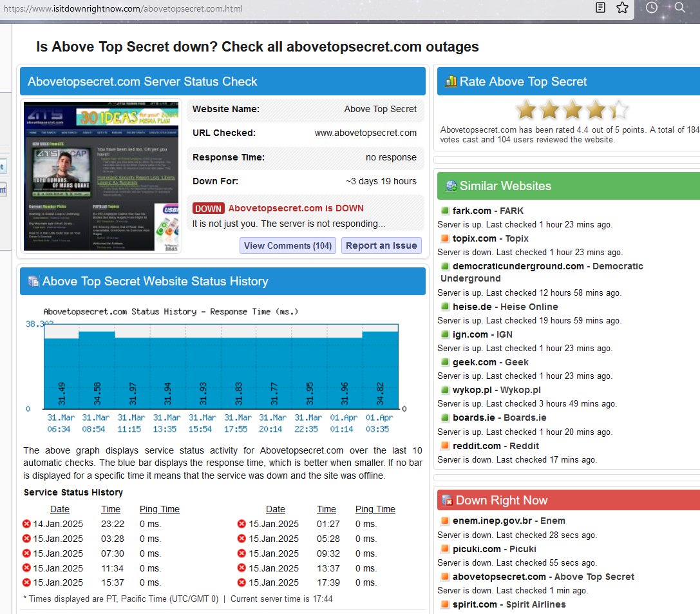The image size is (700, 614).
Task: Open boards.ie - Boards.ie link
Action: pos(500,417)
